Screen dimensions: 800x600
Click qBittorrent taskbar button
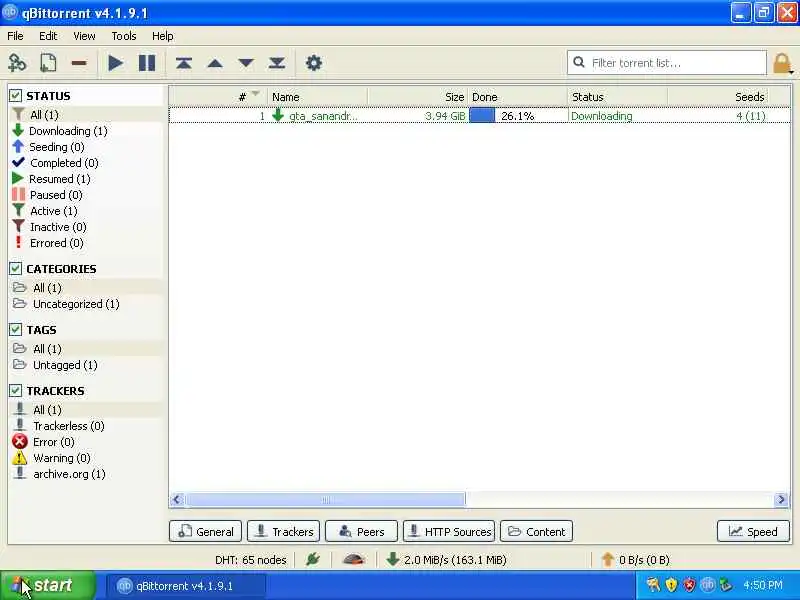click(x=186, y=586)
